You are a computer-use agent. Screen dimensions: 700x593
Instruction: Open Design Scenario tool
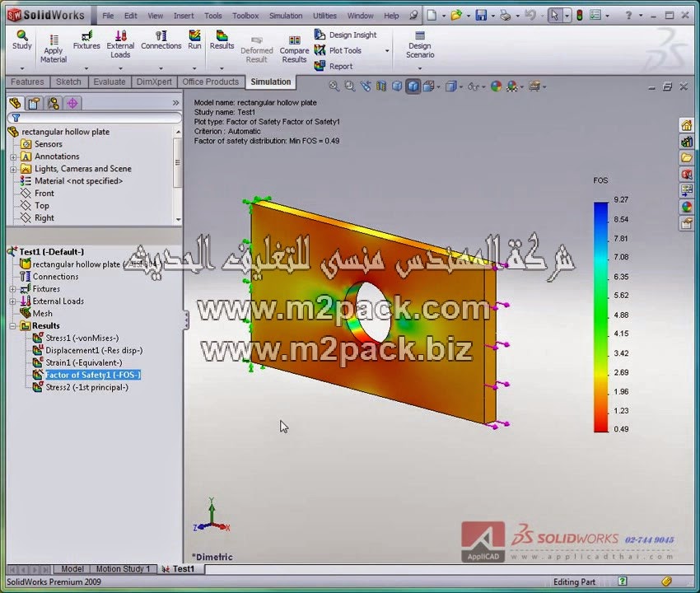click(420, 44)
